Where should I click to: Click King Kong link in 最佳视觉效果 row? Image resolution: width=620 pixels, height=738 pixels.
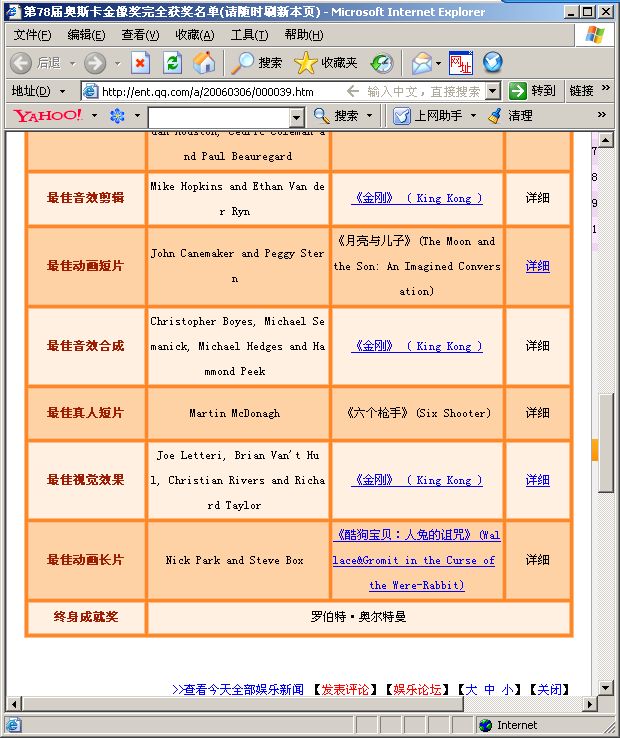pyautogui.click(x=417, y=481)
